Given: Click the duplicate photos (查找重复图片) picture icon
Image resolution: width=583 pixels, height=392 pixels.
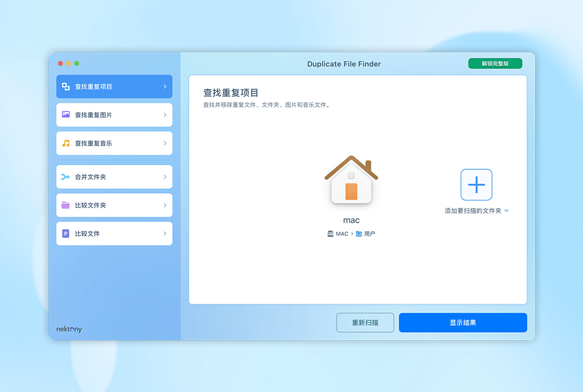Looking at the screenshot, I should point(66,114).
